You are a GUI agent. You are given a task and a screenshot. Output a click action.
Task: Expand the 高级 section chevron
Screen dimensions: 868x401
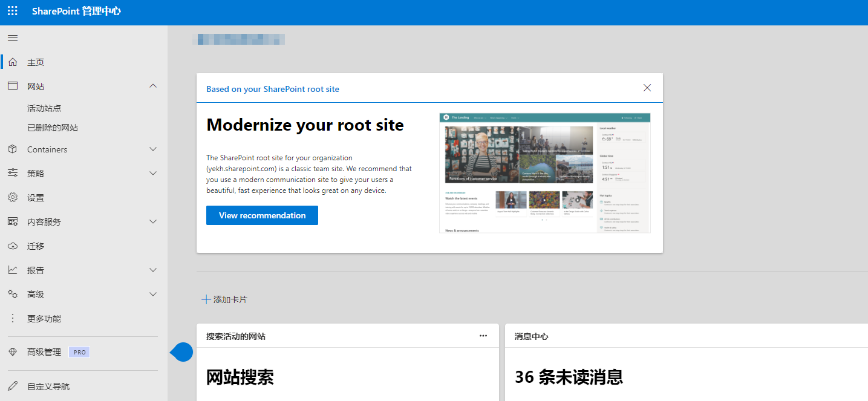153,295
